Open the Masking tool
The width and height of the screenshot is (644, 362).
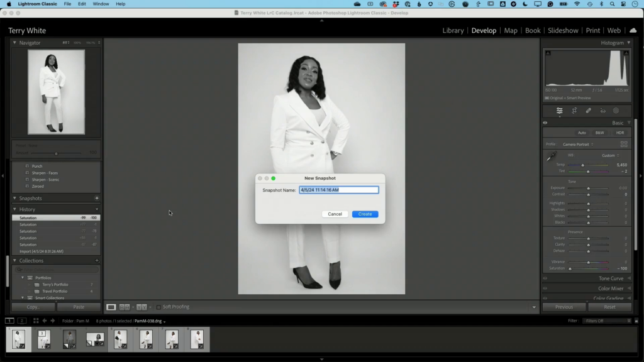[616, 111]
